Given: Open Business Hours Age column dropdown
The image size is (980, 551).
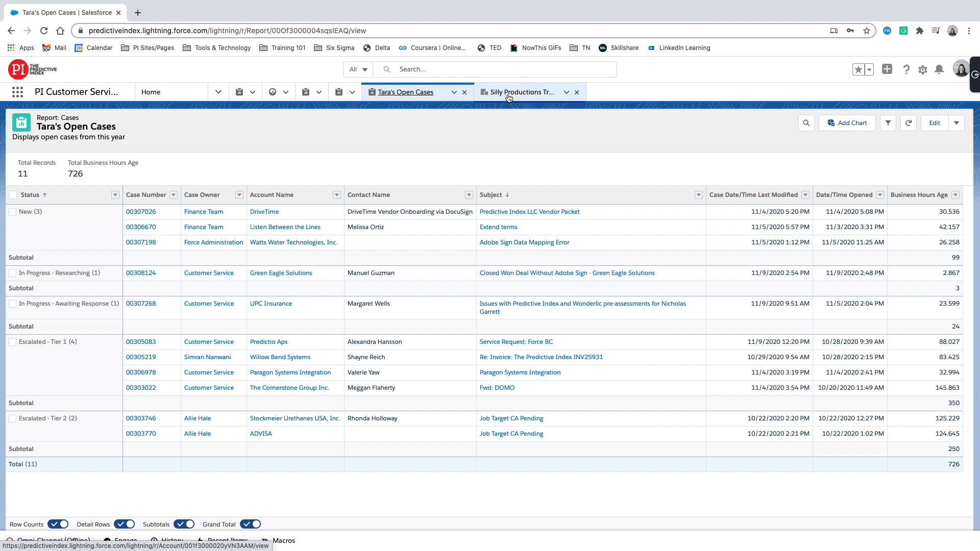Looking at the screenshot, I should tap(955, 195).
